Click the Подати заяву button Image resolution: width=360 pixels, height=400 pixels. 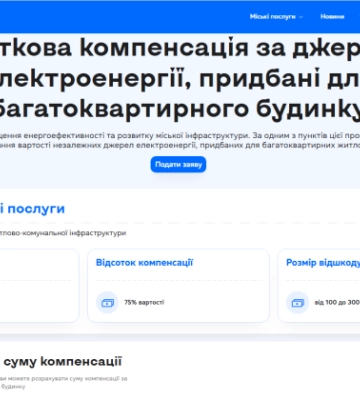click(x=178, y=164)
